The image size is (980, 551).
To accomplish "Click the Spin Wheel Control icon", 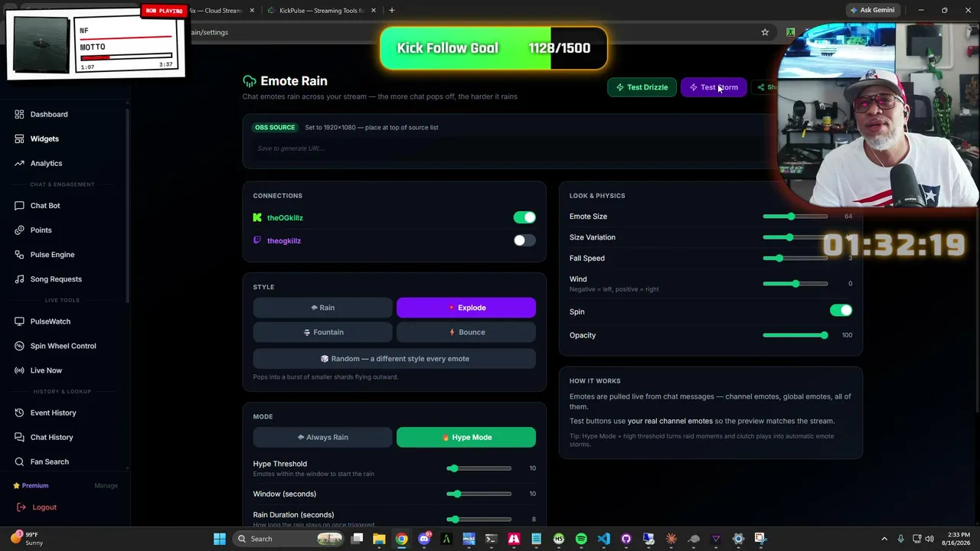I will click(19, 346).
